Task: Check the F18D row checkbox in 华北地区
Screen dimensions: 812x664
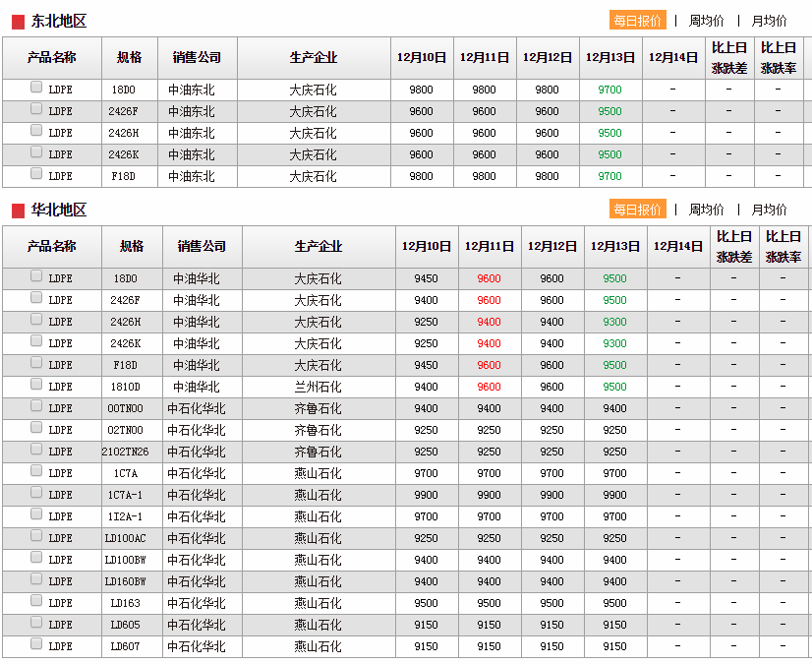Action: (36, 362)
